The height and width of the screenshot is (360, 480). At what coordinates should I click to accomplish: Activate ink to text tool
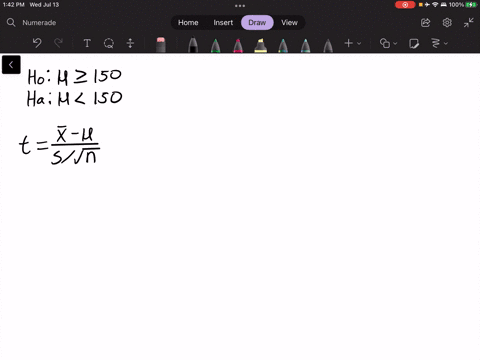435,43
